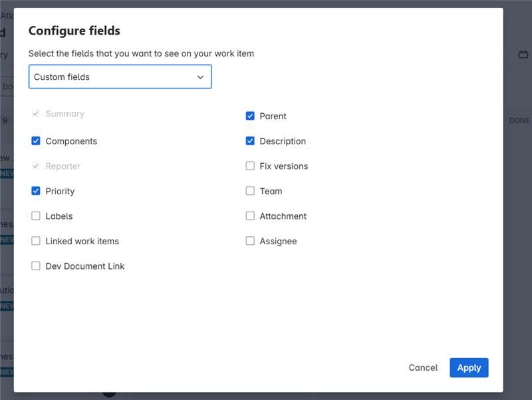
Task: Disable the Description checkbox
Action: click(250, 141)
